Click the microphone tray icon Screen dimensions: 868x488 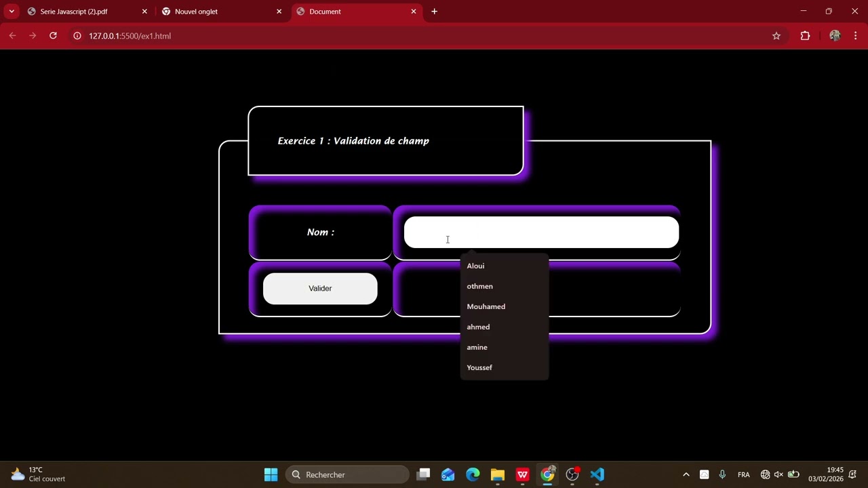722,474
